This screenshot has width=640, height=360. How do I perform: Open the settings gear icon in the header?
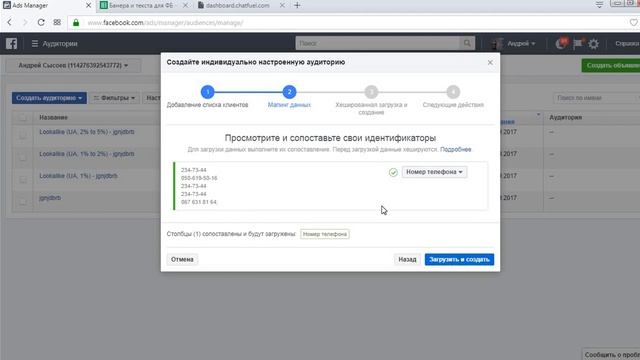pyautogui.click(x=593, y=43)
